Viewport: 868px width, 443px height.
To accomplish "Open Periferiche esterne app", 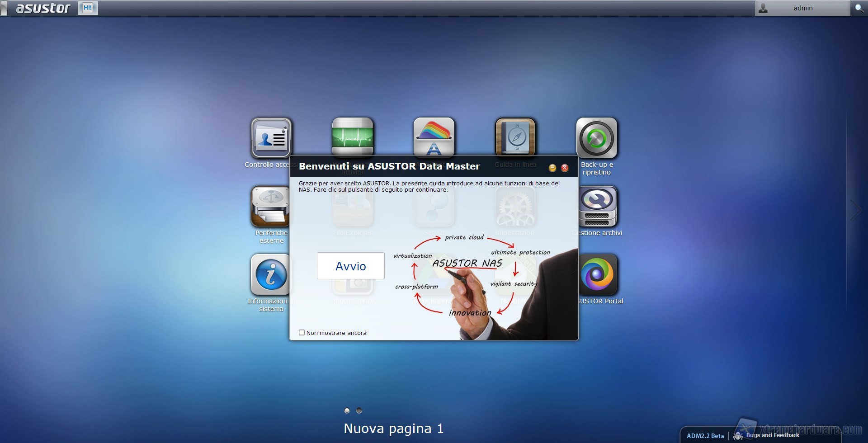I will click(x=270, y=207).
